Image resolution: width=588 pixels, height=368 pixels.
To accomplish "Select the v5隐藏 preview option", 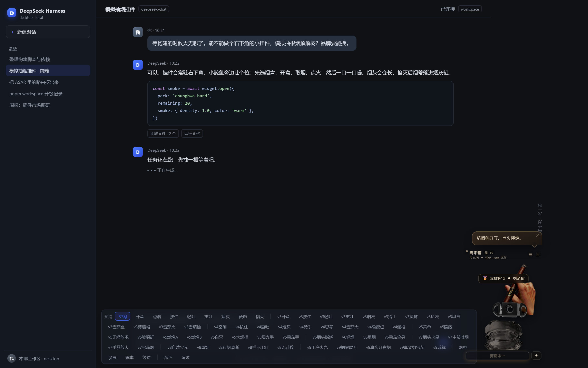I will (x=446, y=327).
